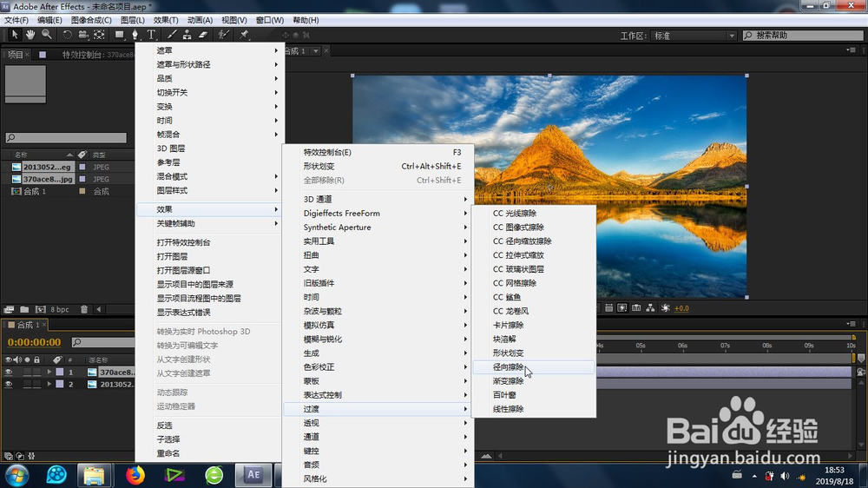Screen dimensions: 868x488
Task: Select the Brush tool
Action: point(172,35)
